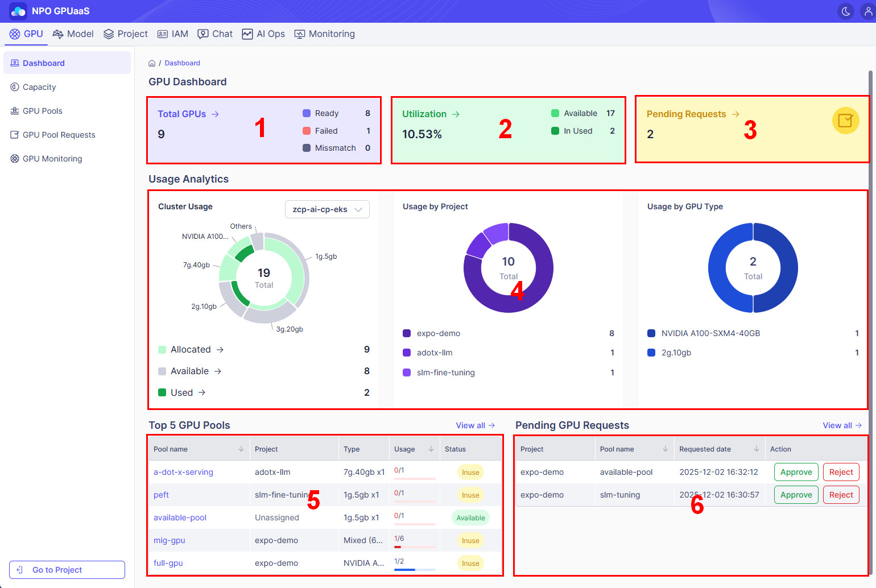This screenshot has width=876, height=588.
Task: Click View all for Top 5 GPU Pools
Action: [x=476, y=425]
